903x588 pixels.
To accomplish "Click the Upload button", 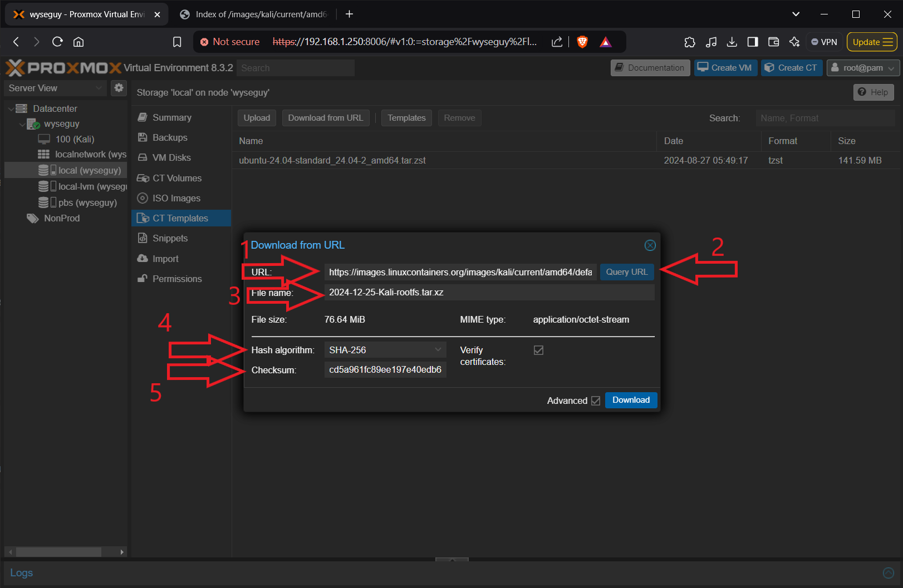I will pyautogui.click(x=257, y=118).
